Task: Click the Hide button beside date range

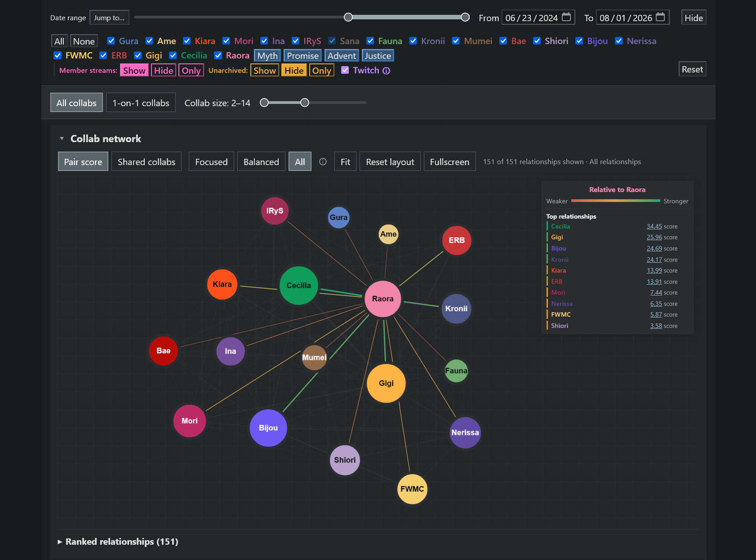Action: 694,18
